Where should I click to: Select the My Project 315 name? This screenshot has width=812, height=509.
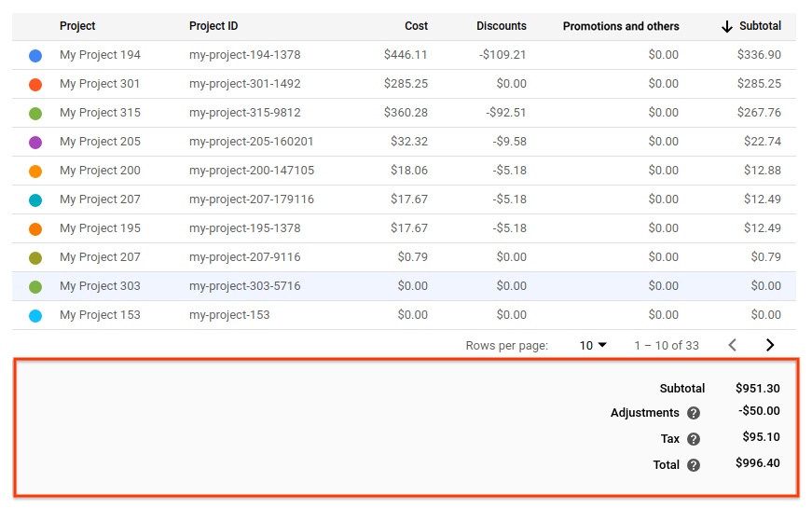click(100, 113)
